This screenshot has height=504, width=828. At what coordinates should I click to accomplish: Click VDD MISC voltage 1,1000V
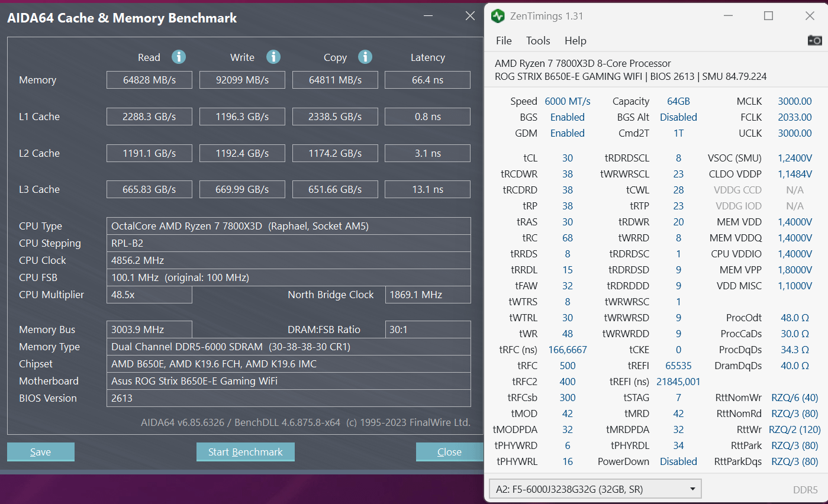(795, 286)
